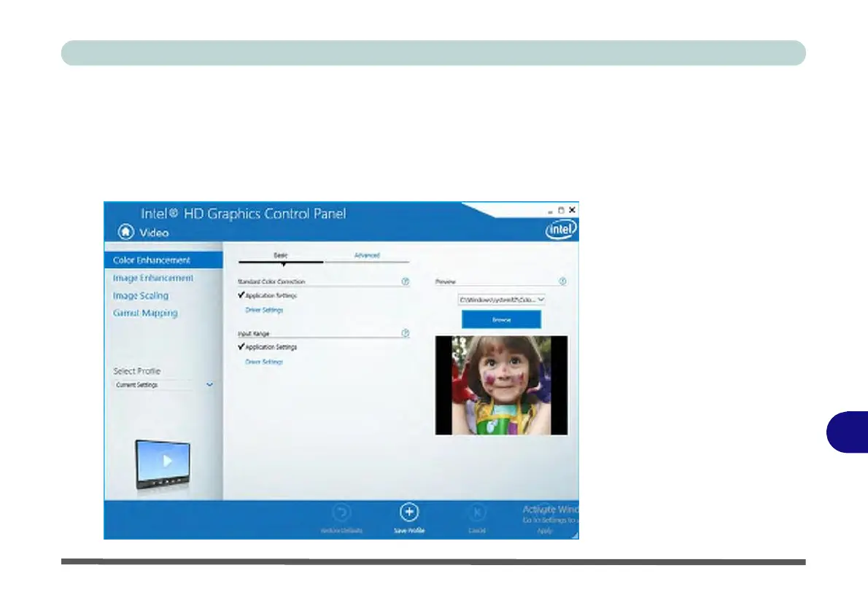Choose Driver Settings under Input Range

click(264, 362)
